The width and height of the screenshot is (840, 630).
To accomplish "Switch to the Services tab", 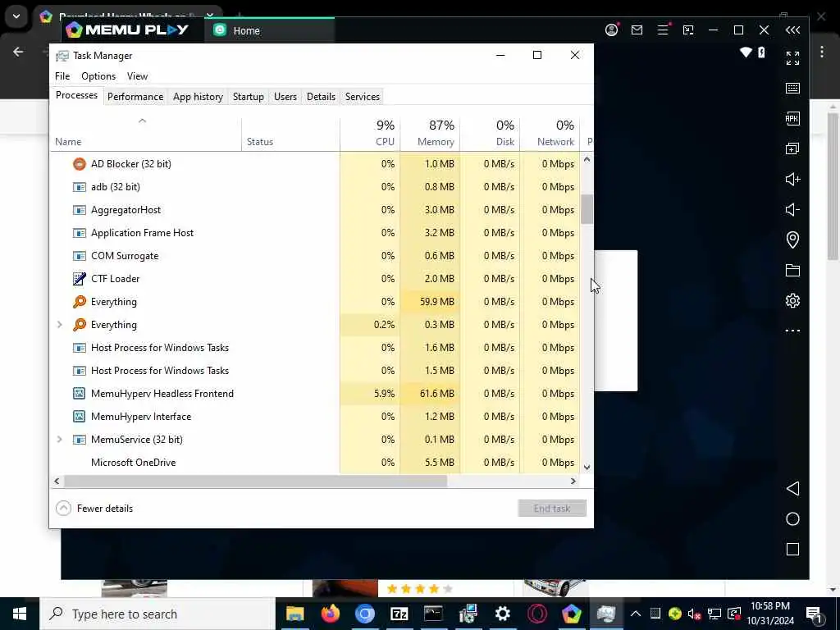I will 362,97.
